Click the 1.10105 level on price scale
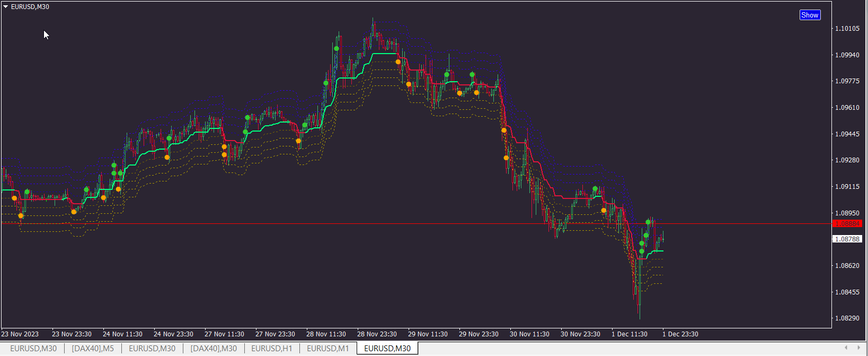The image size is (868, 356). click(847, 29)
